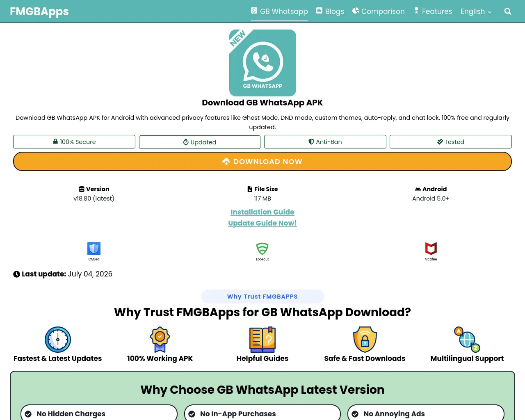The width and height of the screenshot is (525, 420).
Task: Click the FMGBApps site logo
Action: (39, 11)
